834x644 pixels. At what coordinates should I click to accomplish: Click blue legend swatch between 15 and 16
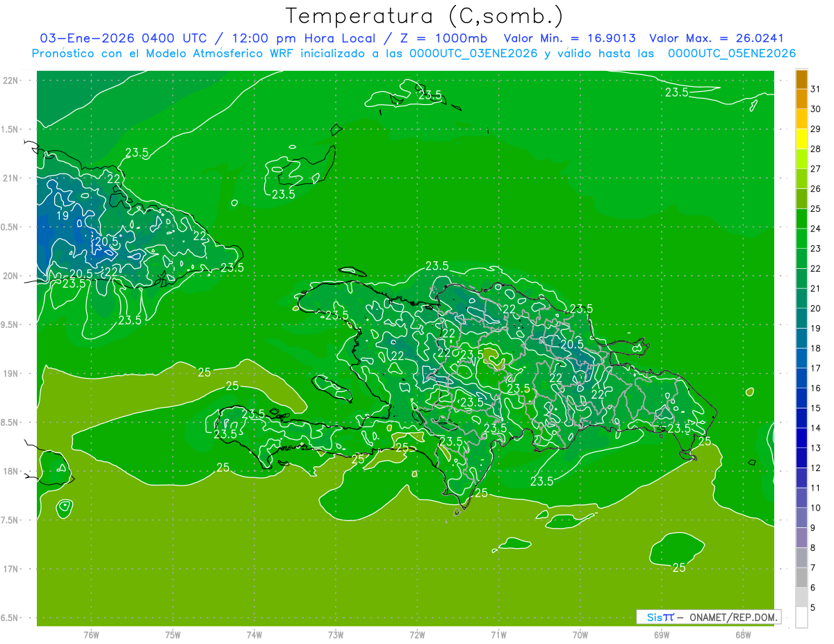[x=801, y=398]
